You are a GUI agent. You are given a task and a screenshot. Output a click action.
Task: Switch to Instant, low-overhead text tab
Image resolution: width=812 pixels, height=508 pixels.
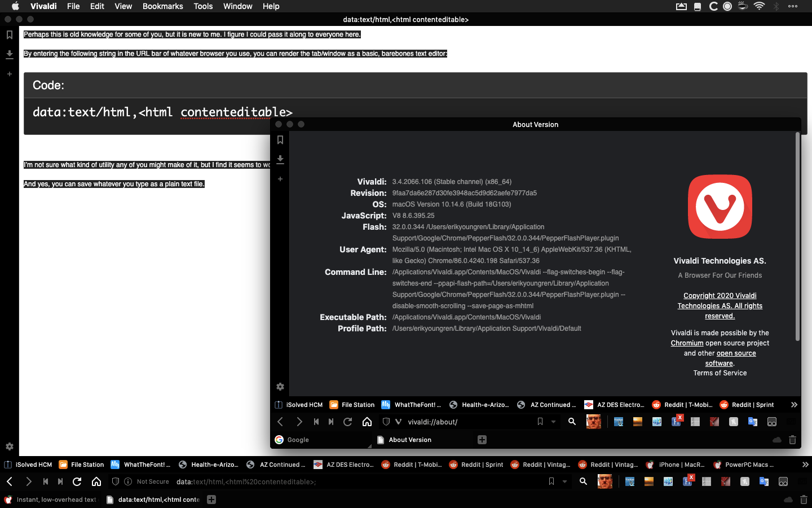51,500
